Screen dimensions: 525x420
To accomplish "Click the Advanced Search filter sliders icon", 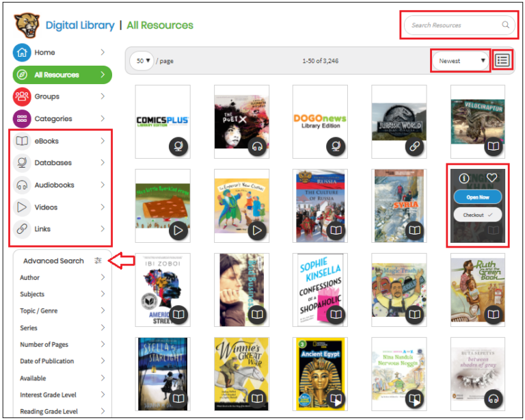I will [x=98, y=261].
